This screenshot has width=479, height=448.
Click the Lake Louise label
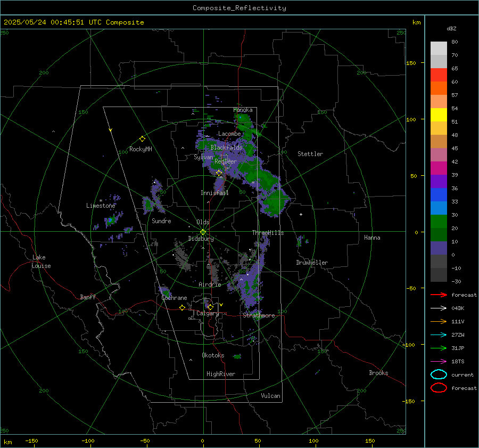coord(41,262)
